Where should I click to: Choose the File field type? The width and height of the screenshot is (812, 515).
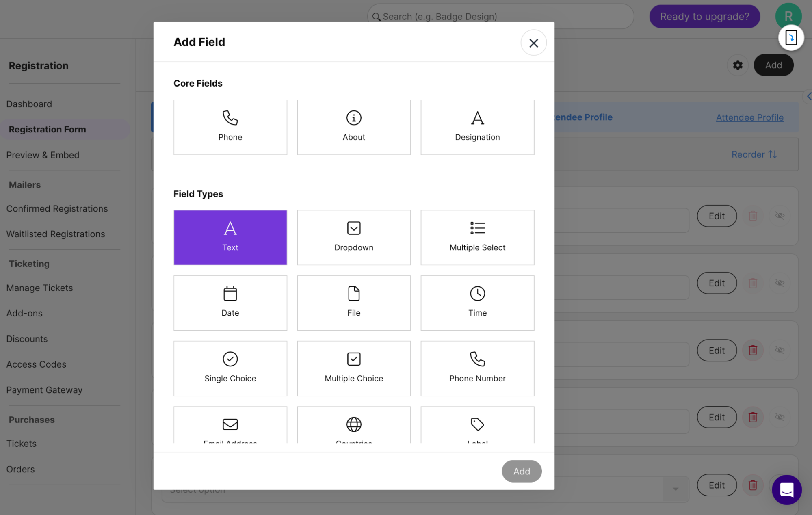pos(354,303)
